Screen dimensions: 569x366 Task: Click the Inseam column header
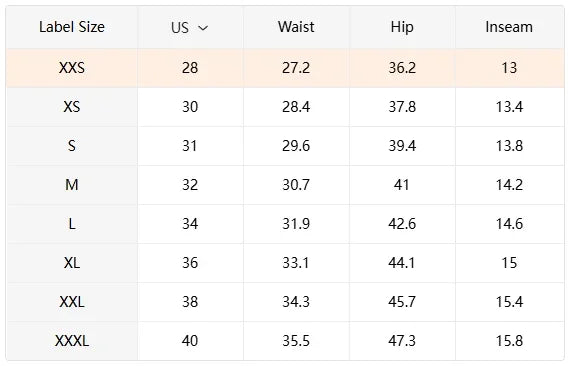click(x=509, y=27)
